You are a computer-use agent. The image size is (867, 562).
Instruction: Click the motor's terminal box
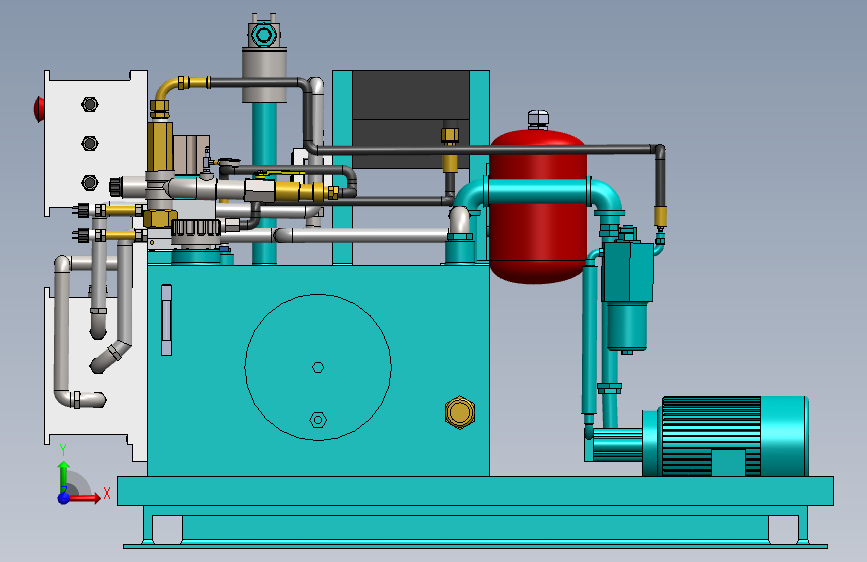click(728, 462)
